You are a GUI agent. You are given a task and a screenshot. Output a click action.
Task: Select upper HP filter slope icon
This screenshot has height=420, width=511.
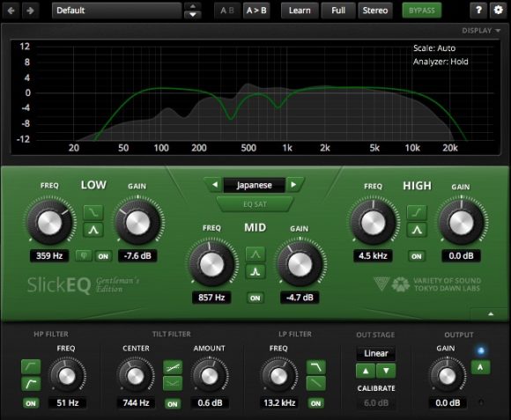coord(31,366)
